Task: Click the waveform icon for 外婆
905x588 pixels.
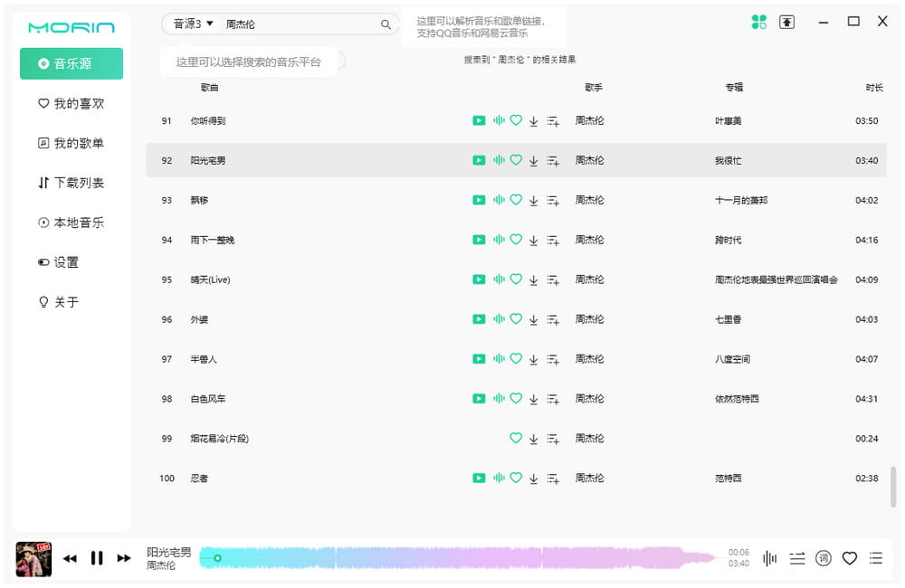Action: 499,319
